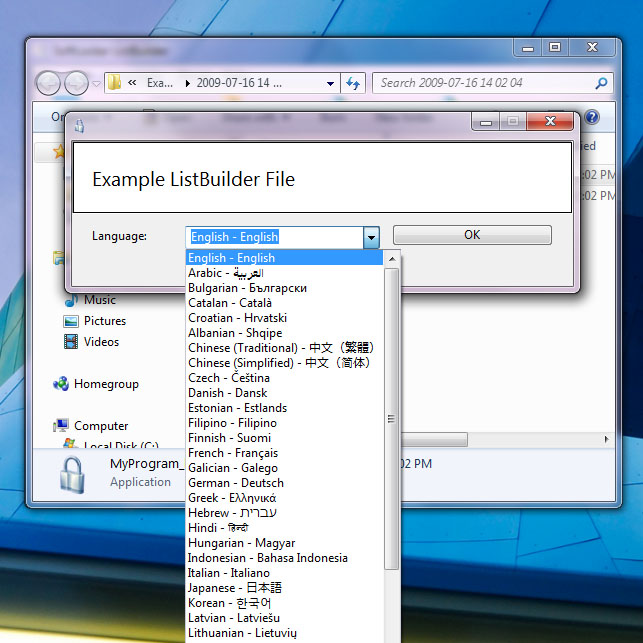This screenshot has height=643, width=643.
Task: Collapse the Language dropdown arrow
Action: coord(371,237)
